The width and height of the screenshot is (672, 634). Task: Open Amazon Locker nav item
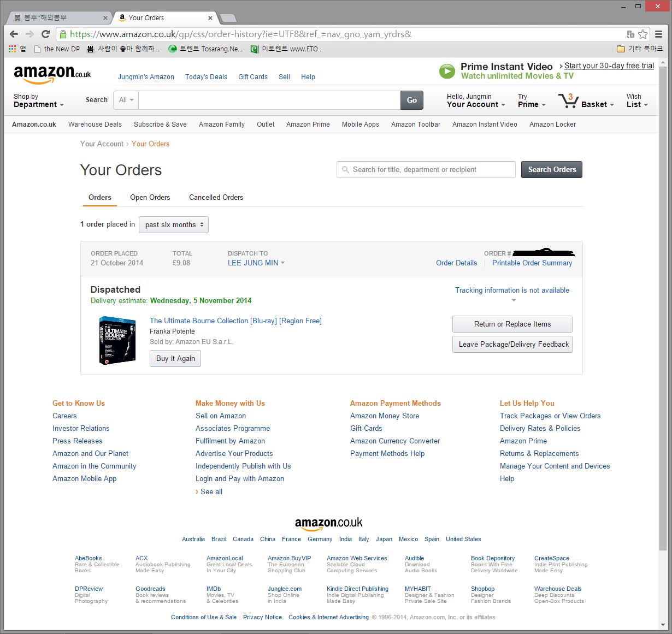(x=552, y=125)
